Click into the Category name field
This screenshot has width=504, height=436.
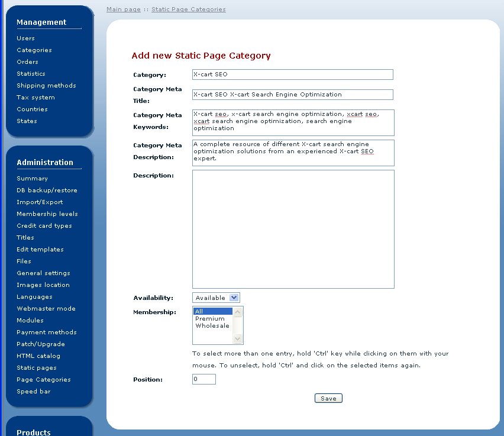tap(292, 75)
